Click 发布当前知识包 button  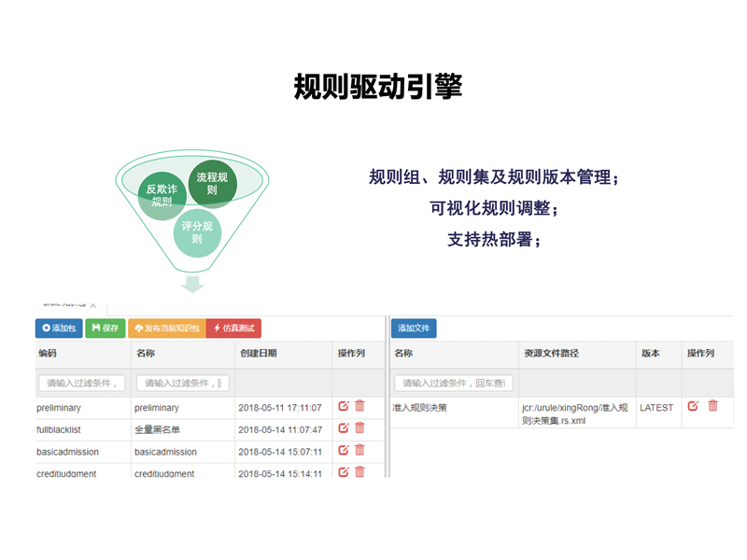[167, 329]
